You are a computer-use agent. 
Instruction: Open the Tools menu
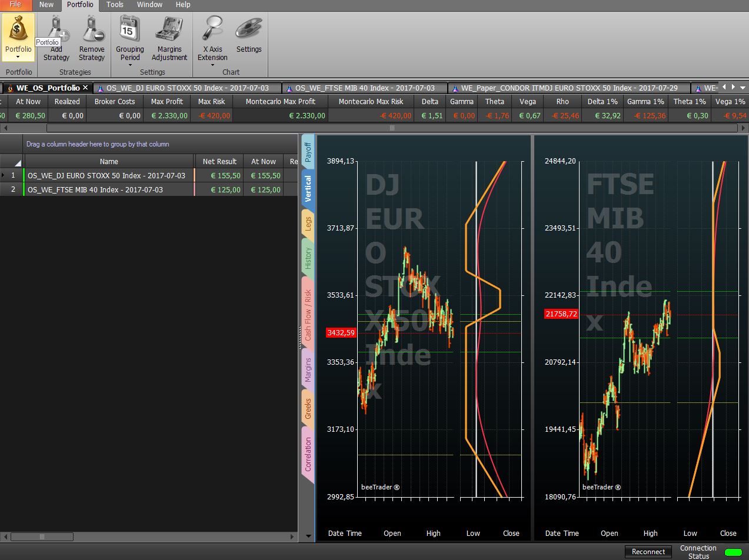coord(115,5)
